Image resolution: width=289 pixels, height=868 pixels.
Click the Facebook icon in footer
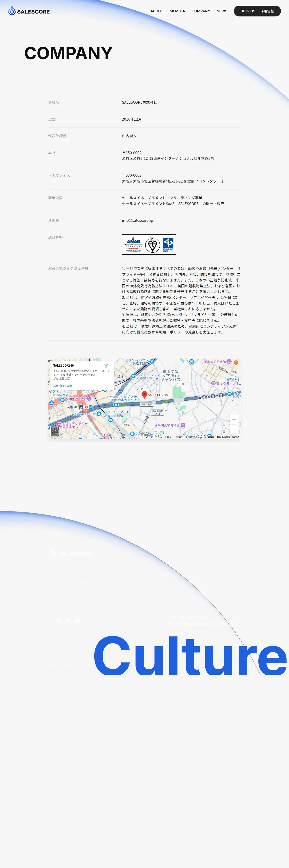point(59,620)
